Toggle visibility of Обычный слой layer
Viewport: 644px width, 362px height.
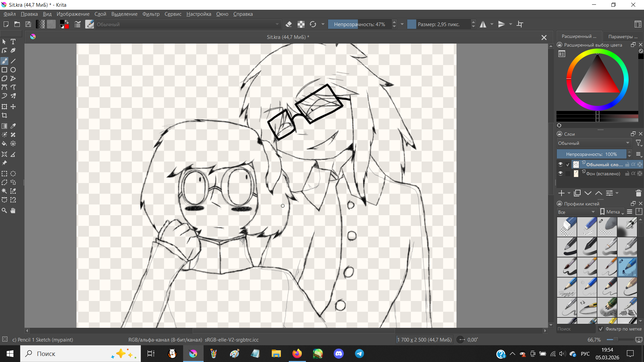560,164
